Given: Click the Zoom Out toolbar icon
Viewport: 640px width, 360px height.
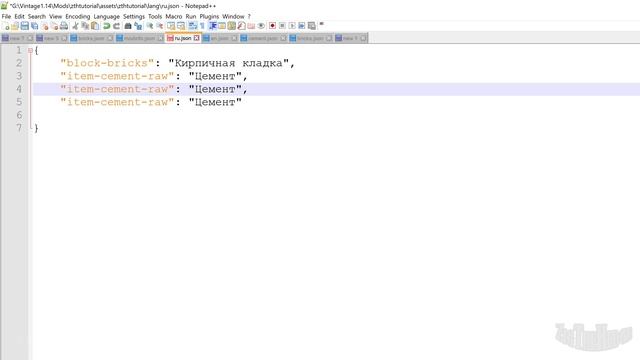Looking at the screenshot, I should tap(160, 26).
